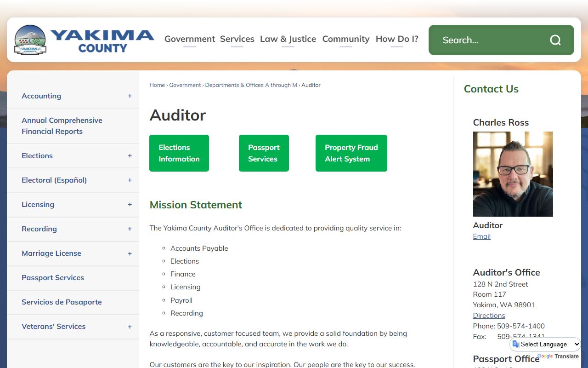This screenshot has height=368, width=588.
Task: Open Electoral (Español) in the sidebar
Action: pyautogui.click(x=54, y=180)
